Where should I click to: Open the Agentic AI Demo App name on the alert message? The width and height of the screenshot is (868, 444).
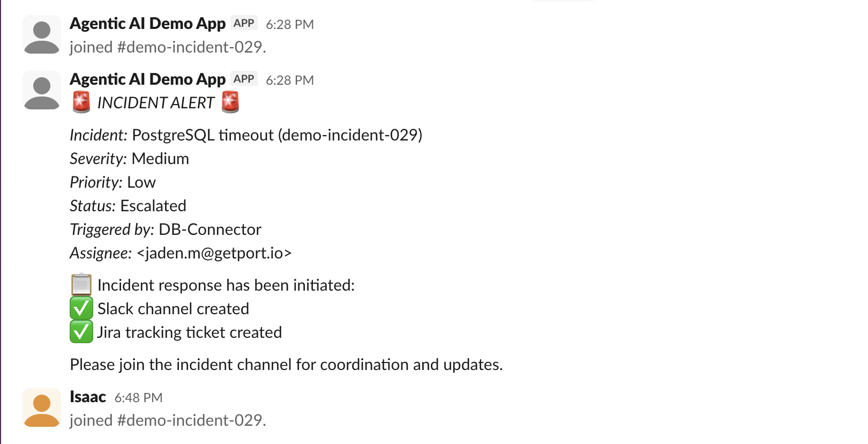click(x=148, y=79)
